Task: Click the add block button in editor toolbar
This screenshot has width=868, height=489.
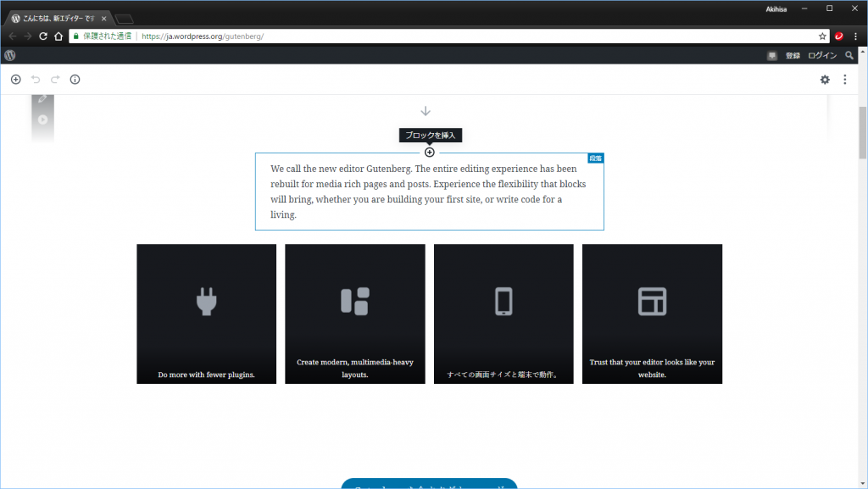Action: (x=15, y=80)
